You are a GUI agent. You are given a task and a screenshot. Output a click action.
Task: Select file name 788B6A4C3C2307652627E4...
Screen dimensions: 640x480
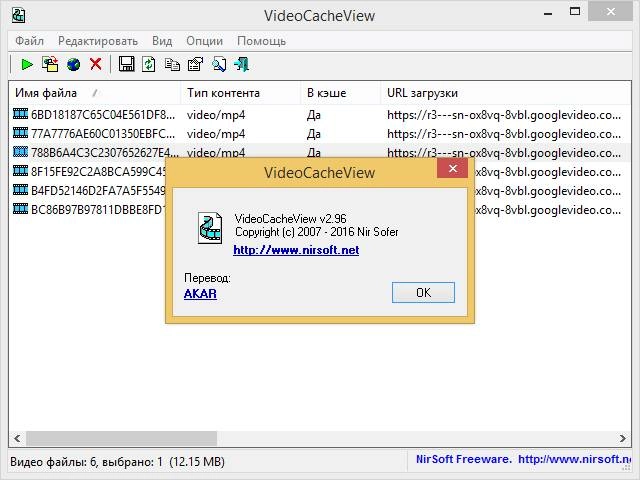coord(105,153)
